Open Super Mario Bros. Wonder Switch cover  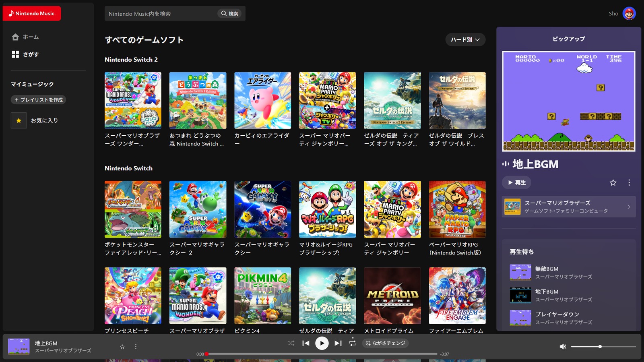(x=198, y=296)
